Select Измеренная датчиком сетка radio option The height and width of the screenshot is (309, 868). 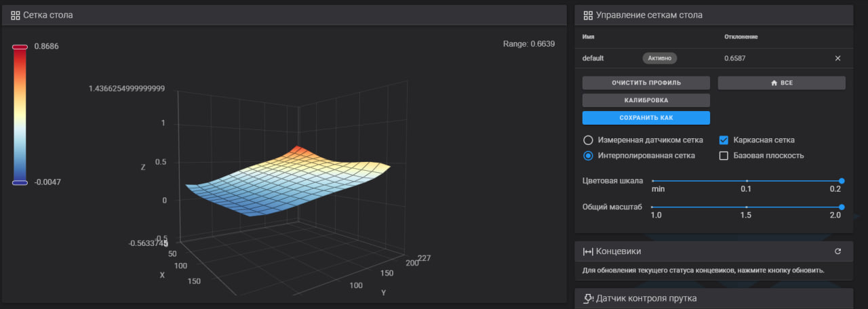tap(588, 140)
